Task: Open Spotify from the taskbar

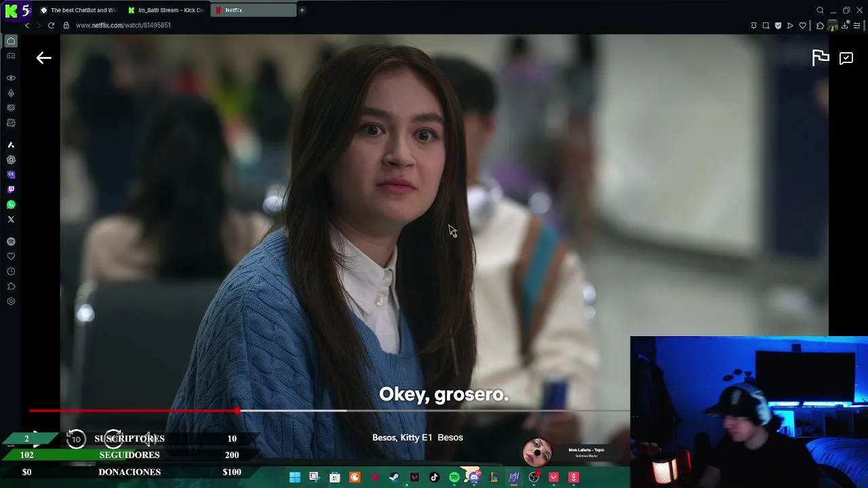Action: (x=454, y=477)
